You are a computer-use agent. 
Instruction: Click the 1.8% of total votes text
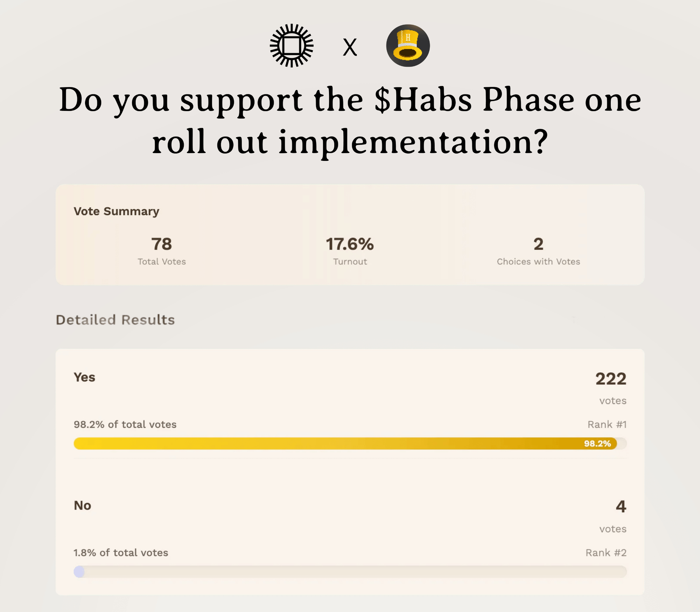[x=121, y=553]
